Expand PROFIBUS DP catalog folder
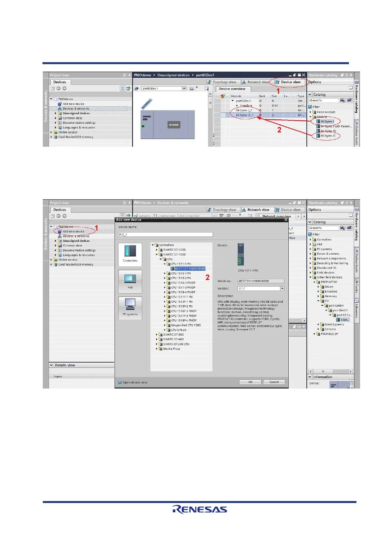 [314, 334]
